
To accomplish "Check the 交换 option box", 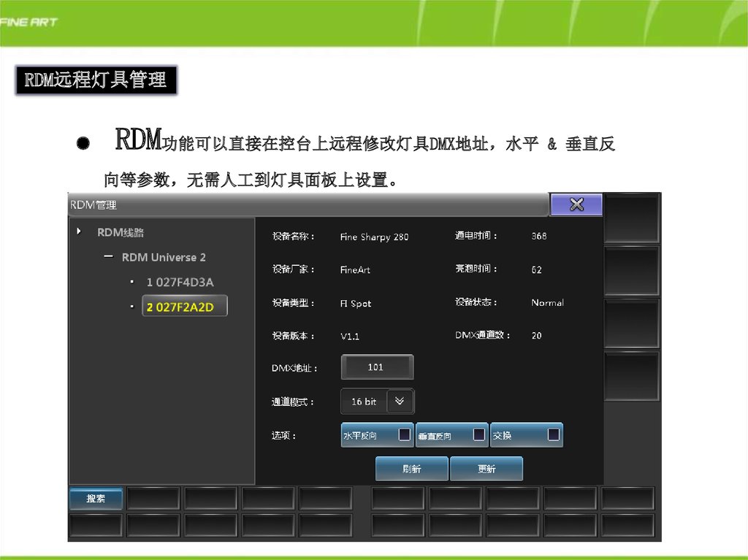I will click(554, 435).
